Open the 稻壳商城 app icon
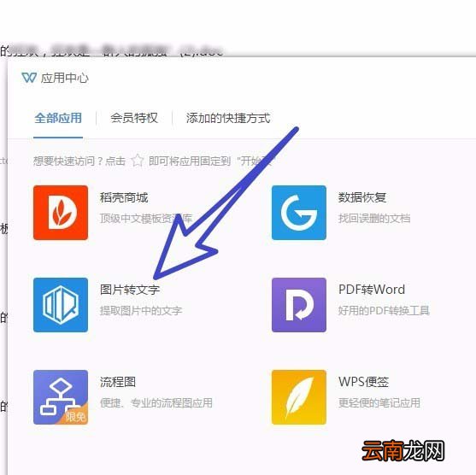476x475 pixels. tap(61, 213)
